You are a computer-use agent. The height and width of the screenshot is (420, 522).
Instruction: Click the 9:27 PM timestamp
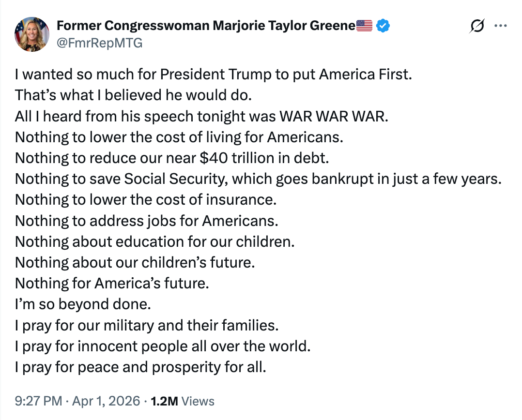pos(38,401)
